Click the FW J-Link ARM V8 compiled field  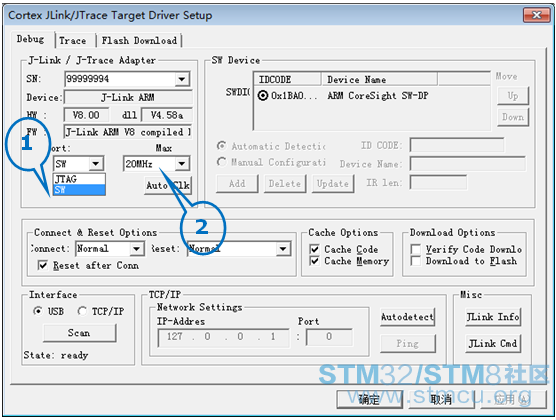point(128,132)
